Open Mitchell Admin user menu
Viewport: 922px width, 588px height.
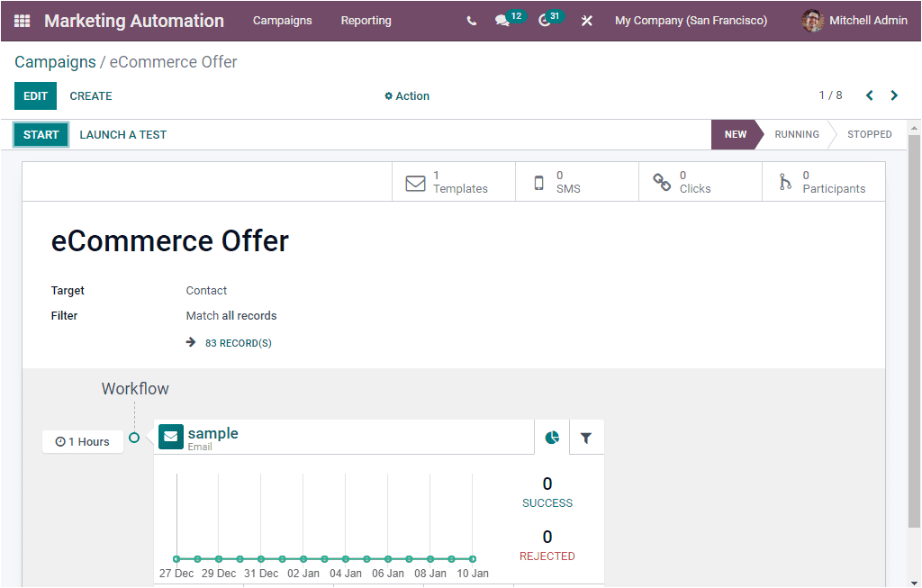[854, 21]
